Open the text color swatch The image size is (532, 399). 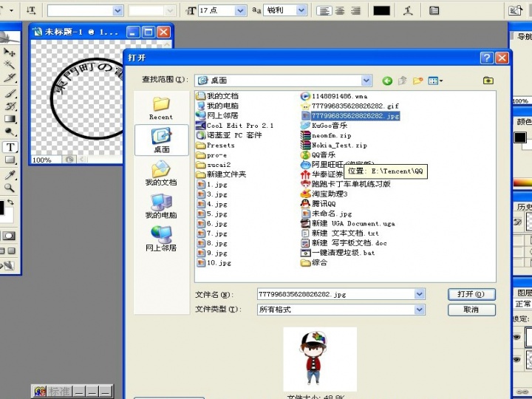pyautogui.click(x=381, y=10)
